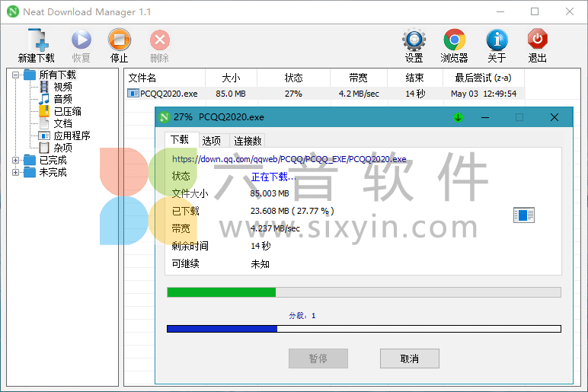Select PCQQ2020.exe file name in list

(169, 94)
